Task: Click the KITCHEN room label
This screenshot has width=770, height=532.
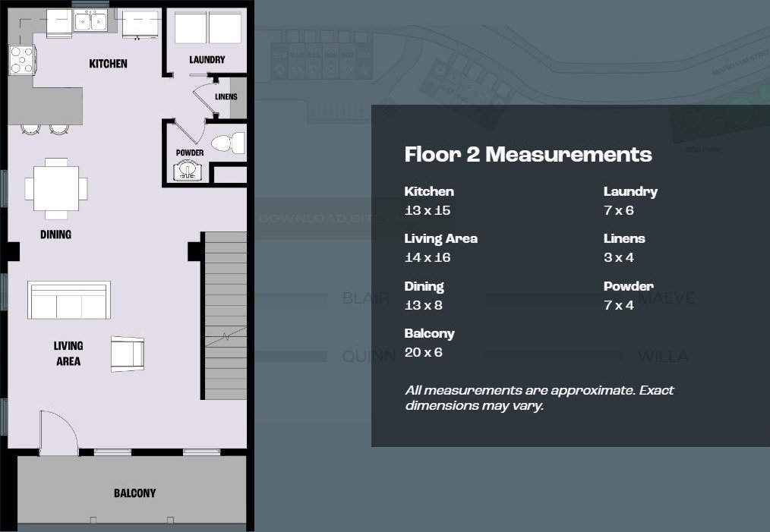Action: click(108, 64)
